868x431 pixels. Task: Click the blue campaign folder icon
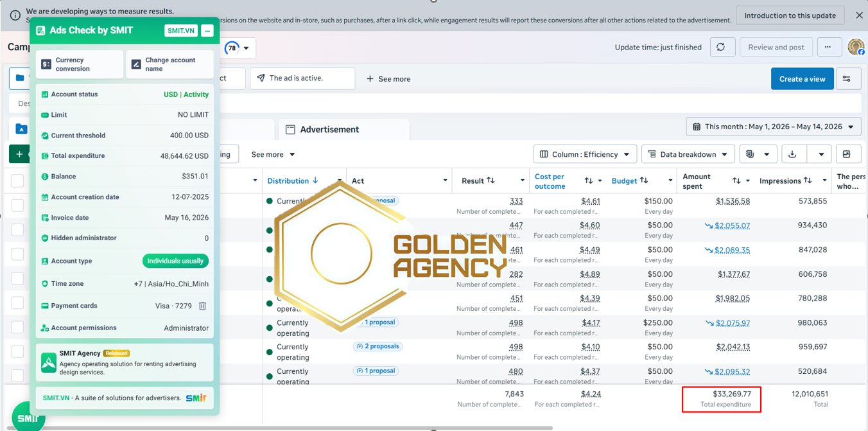[21, 78]
